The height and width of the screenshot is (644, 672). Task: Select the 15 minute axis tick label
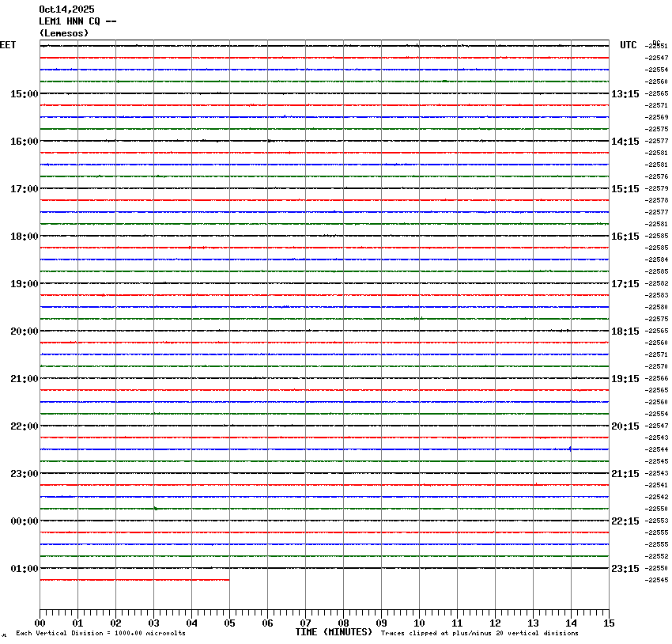pos(609,623)
